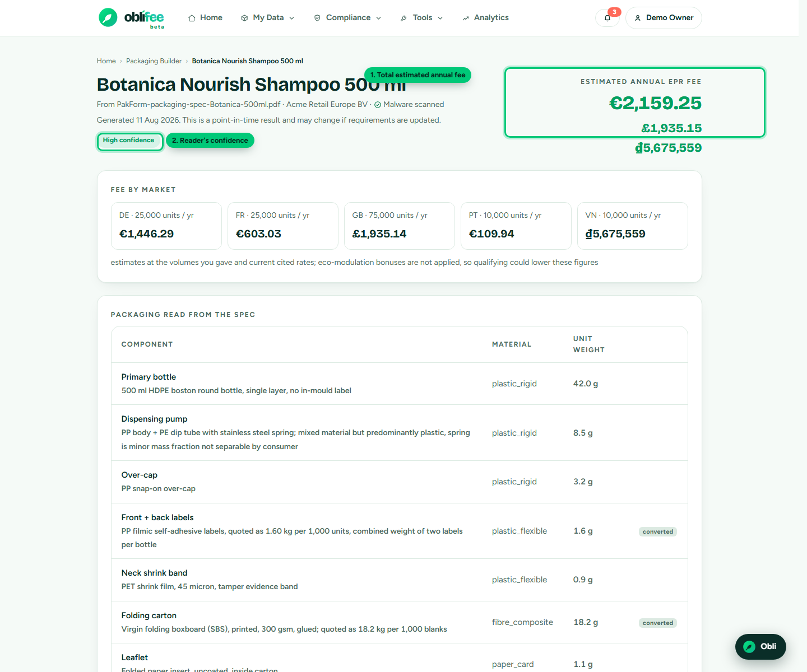Click the ₫5,675,559 amount below the fee card

click(x=668, y=148)
